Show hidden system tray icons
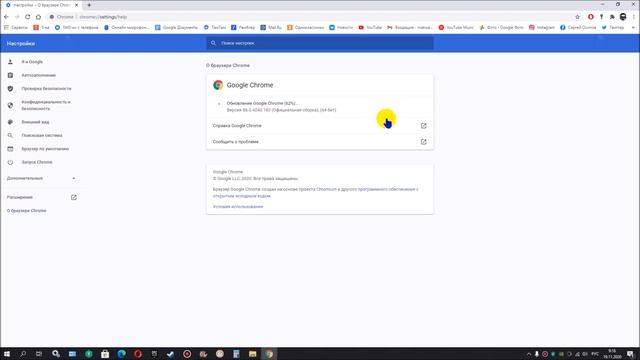 [x=529, y=354]
